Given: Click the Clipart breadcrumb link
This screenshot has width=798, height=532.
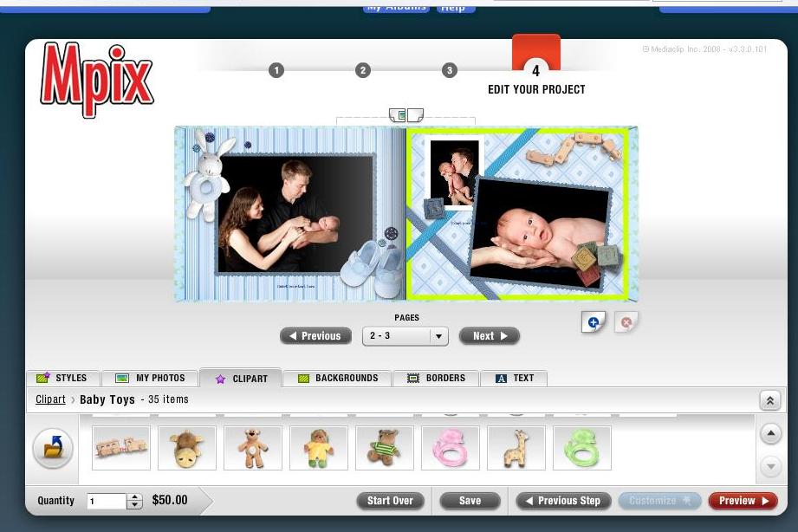Looking at the screenshot, I should [50, 399].
